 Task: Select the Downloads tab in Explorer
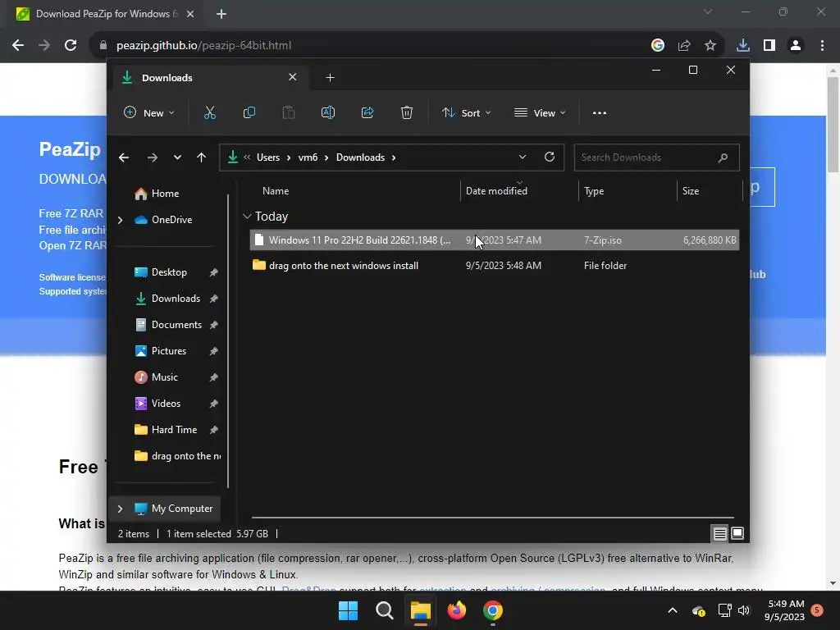(x=211, y=78)
